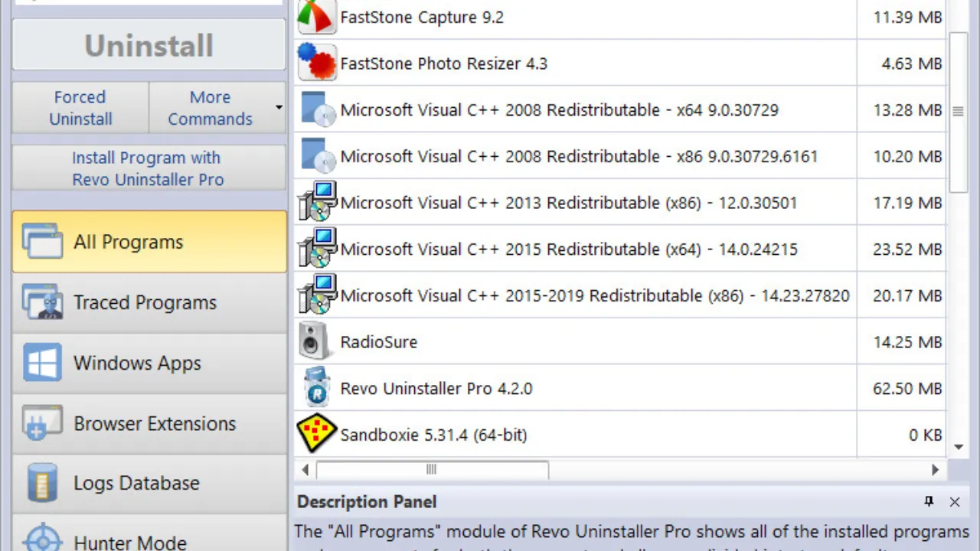
Task: Click the Visual C++ 2008 x86 installer icon
Action: pos(316,156)
